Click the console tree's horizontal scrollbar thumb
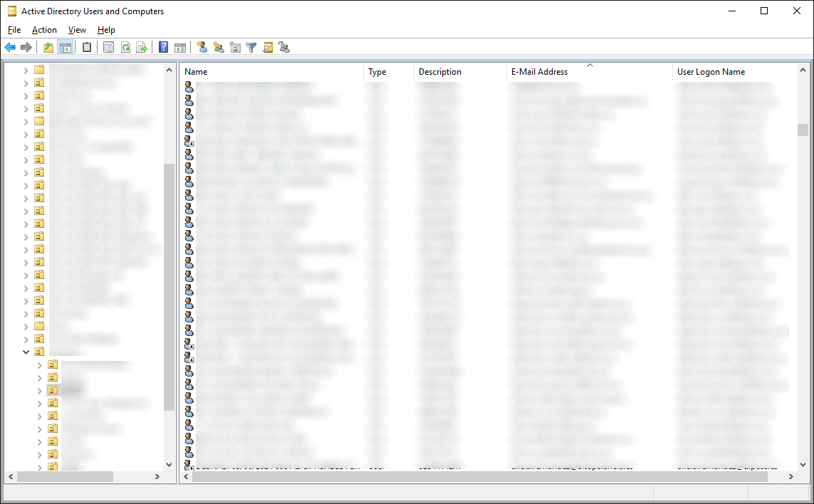This screenshot has height=504, width=814. [65, 476]
